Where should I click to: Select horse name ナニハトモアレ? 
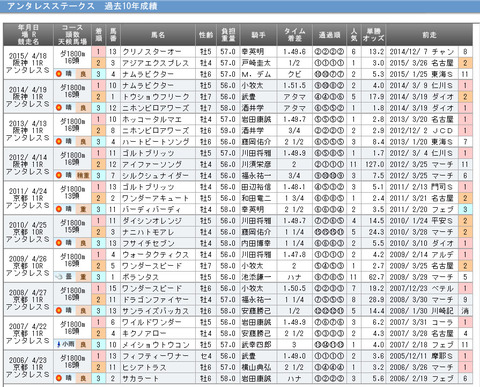click(148, 232)
